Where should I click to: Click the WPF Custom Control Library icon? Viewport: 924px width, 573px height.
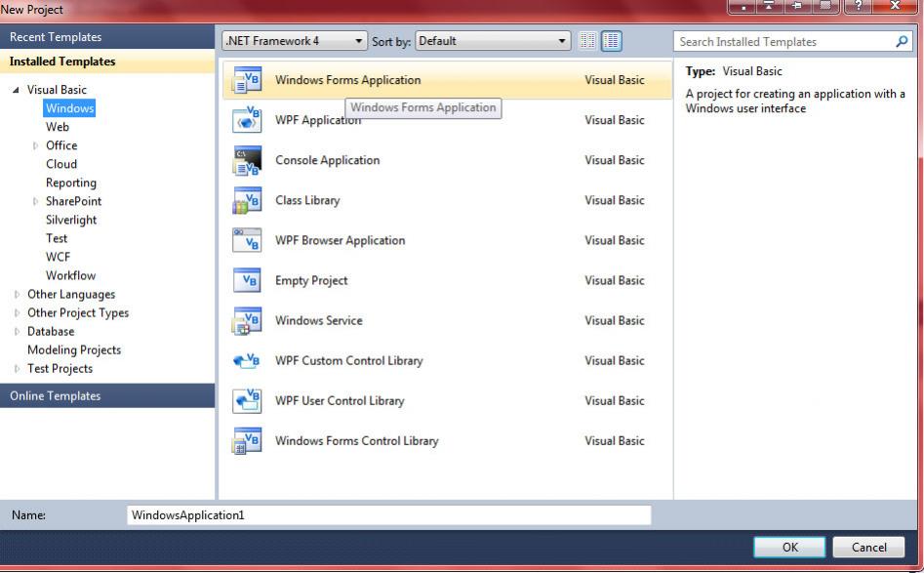click(x=247, y=360)
